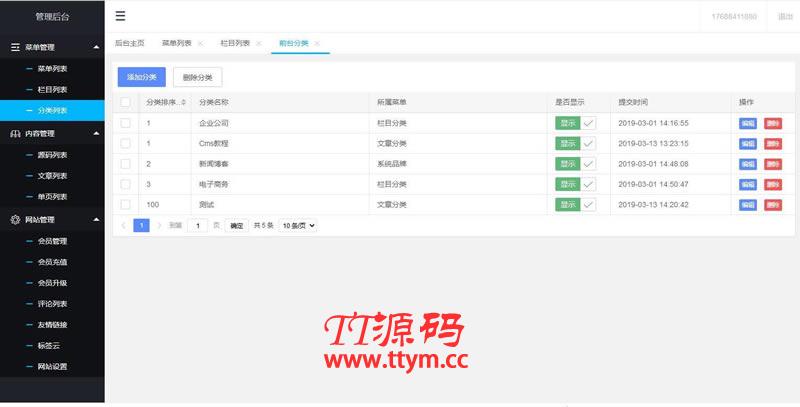Open 栏目列表 in the sidebar
800x407 pixels.
pyautogui.click(x=52, y=89)
